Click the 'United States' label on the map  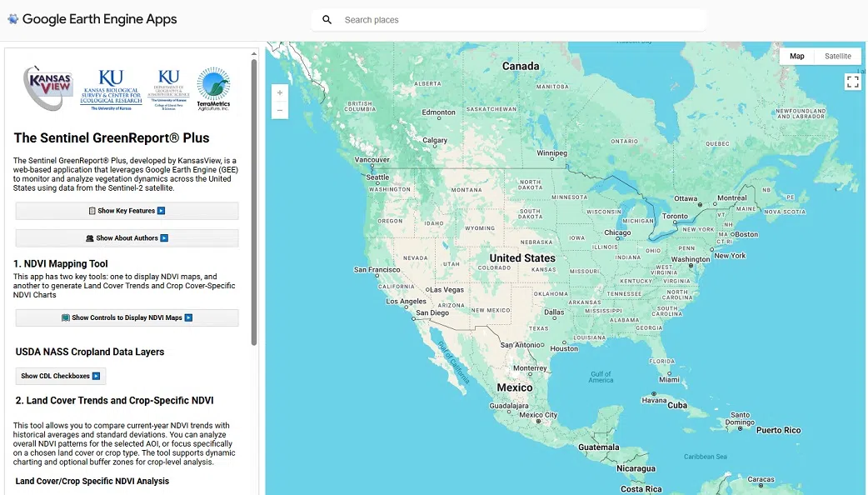[x=522, y=258]
